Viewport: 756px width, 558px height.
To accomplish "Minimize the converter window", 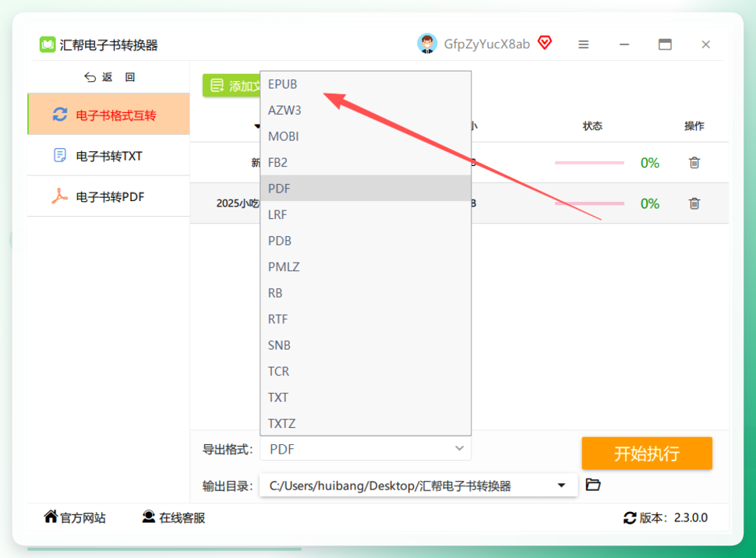I will click(x=624, y=44).
